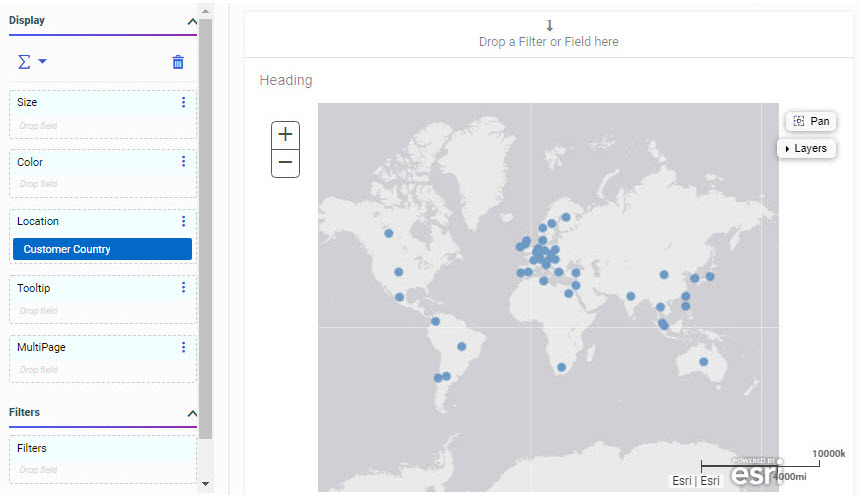Click the Australia map point

pos(704,362)
